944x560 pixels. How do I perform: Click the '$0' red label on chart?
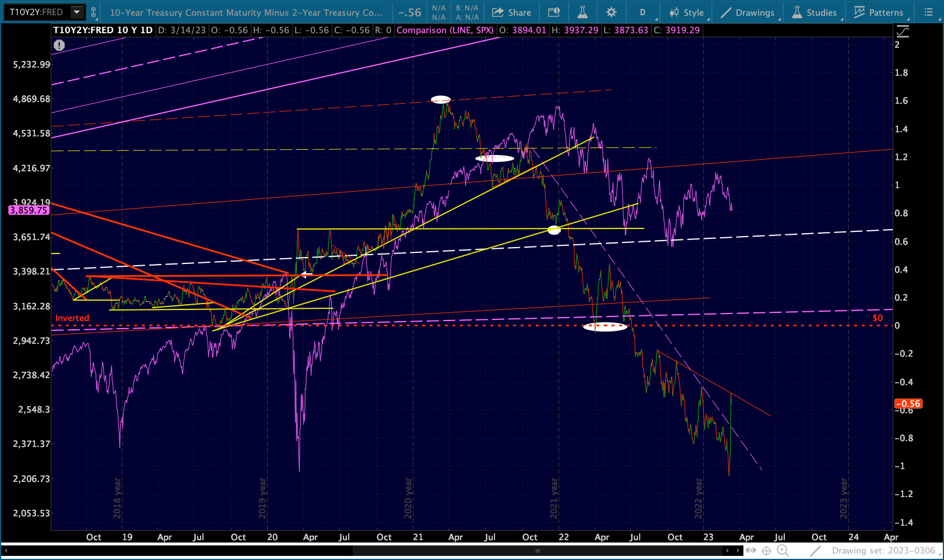[x=878, y=318]
